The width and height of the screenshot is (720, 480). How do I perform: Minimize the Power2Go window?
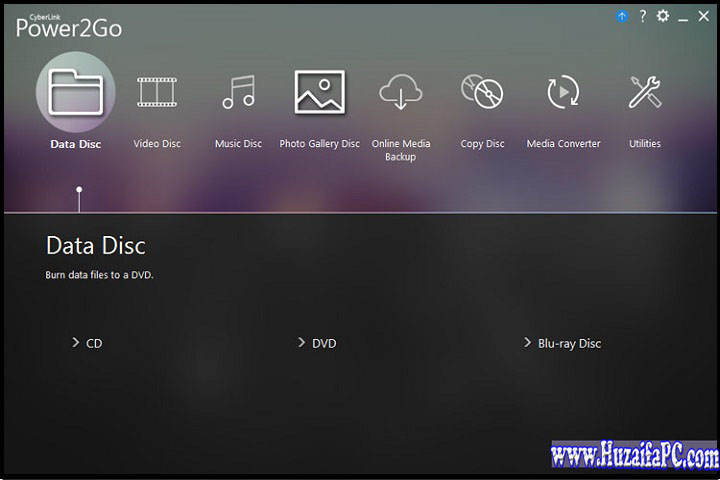click(x=685, y=17)
